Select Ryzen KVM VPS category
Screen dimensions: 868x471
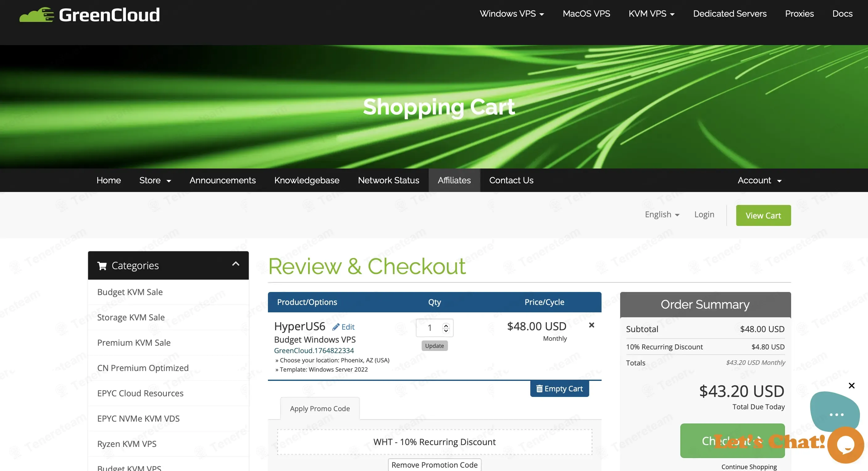168,444
